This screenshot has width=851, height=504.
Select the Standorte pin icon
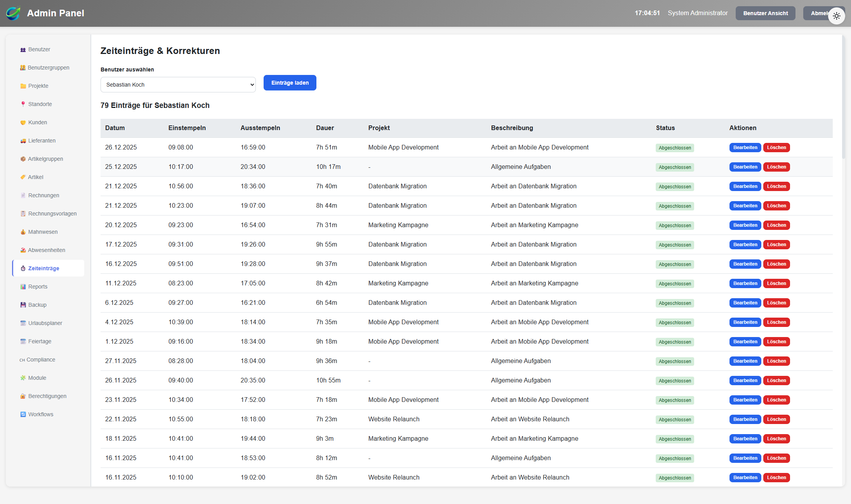click(23, 104)
